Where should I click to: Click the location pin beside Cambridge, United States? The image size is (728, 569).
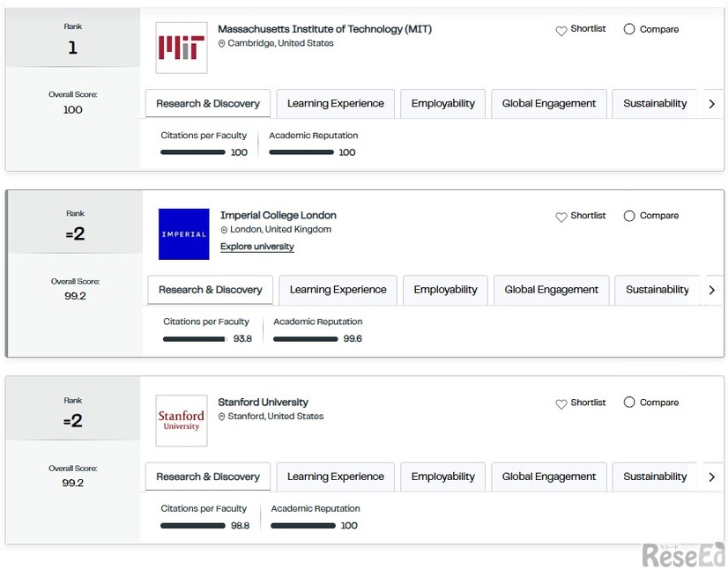[221, 44]
